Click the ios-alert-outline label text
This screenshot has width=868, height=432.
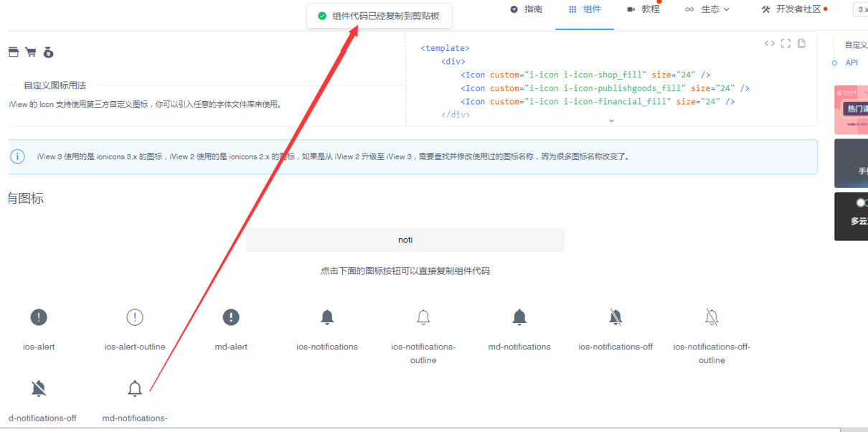pyautogui.click(x=135, y=347)
